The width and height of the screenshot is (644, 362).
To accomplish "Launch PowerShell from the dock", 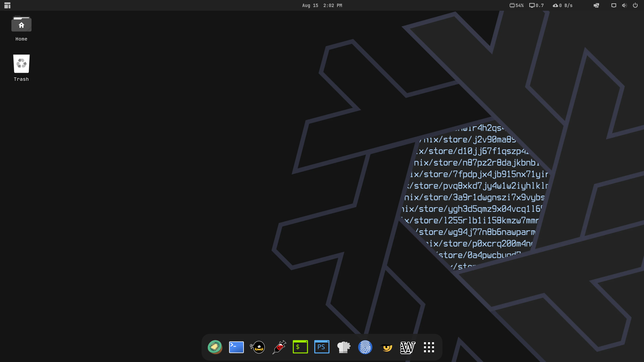I will (x=322, y=347).
